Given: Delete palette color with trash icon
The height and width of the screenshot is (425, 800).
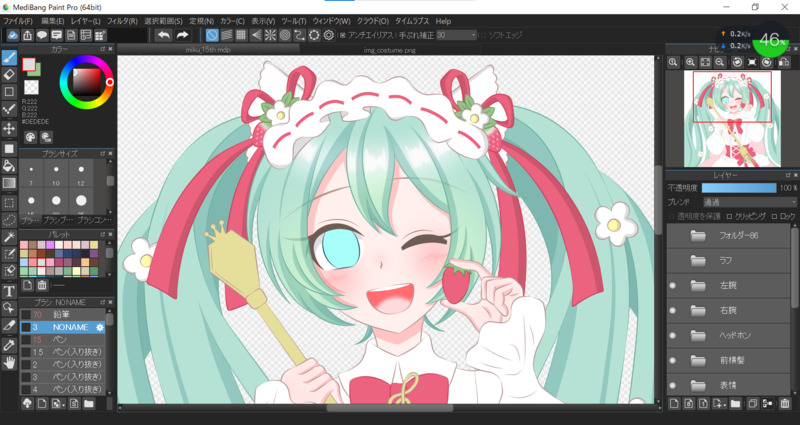Looking at the screenshot, I should tap(42, 285).
